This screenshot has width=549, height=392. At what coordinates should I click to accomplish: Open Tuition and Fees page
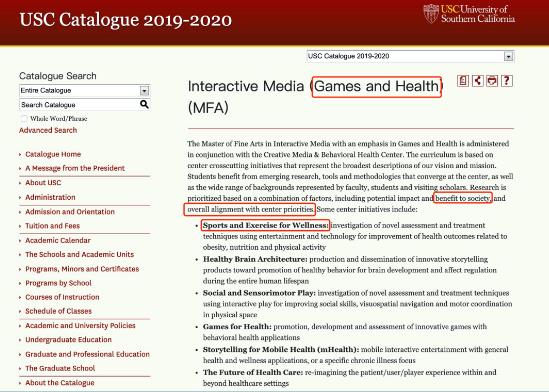click(53, 226)
